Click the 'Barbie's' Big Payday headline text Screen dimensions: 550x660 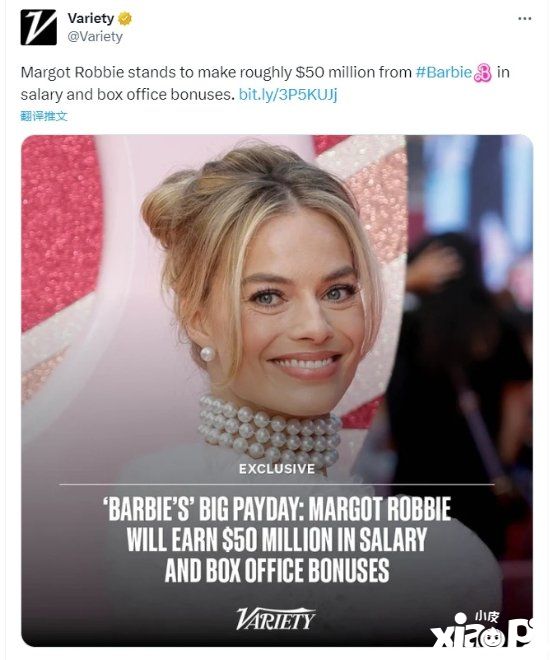[x=277, y=540]
